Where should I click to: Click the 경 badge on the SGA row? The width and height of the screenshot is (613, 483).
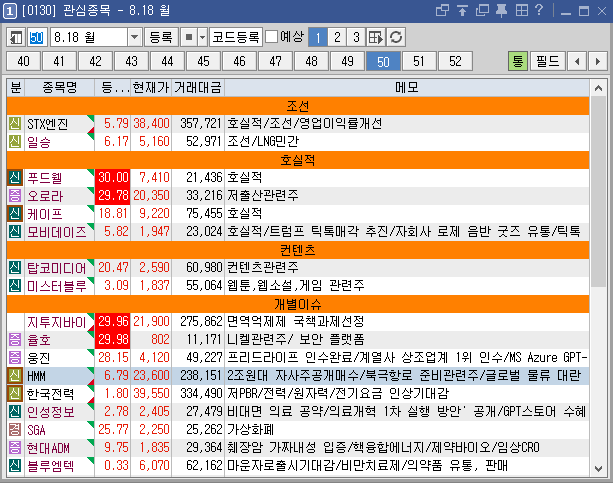coord(15,429)
